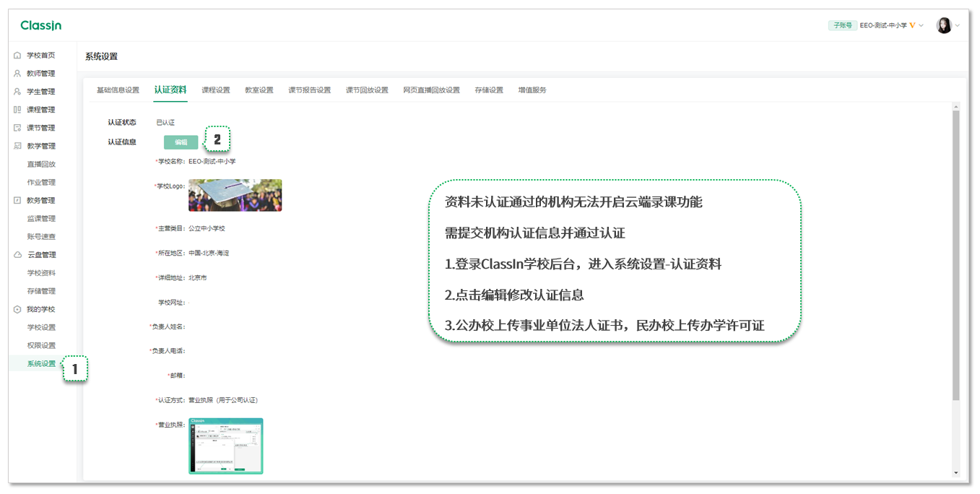The image size is (980, 494).
Task: Open 学校首页 in sidebar
Action: [41, 56]
